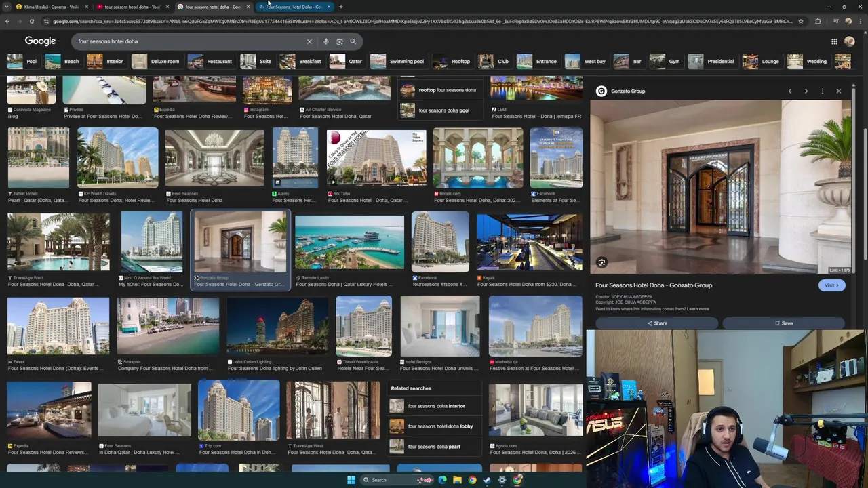Screen dimensions: 868x488
Task: Open YouTube Four Seasons Hotel thumbnail
Action: 376,158
